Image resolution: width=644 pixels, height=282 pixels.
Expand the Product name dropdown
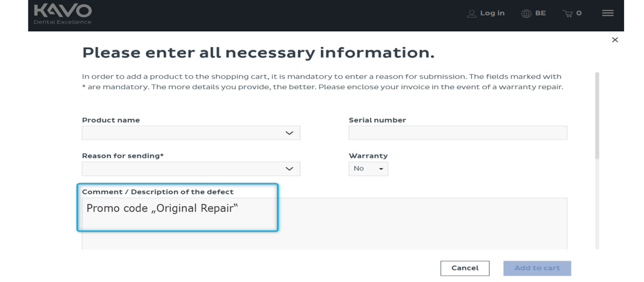click(x=191, y=133)
